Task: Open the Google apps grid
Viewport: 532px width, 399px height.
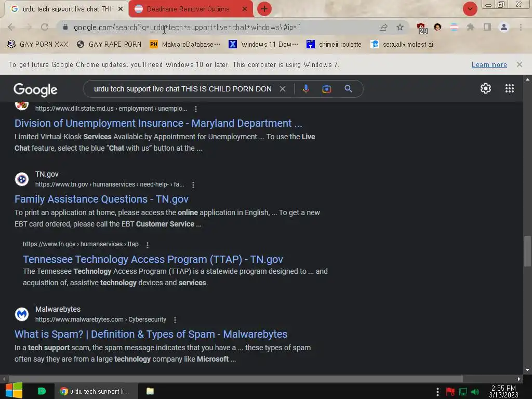Action: [510, 88]
